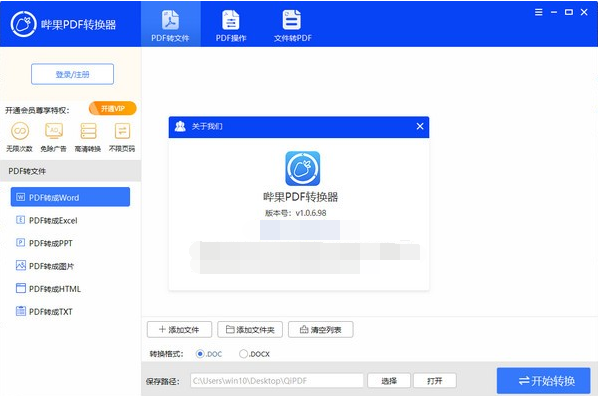The height and width of the screenshot is (396, 598).
Task: Open the PDF转文件 tab icon
Action: (x=170, y=21)
